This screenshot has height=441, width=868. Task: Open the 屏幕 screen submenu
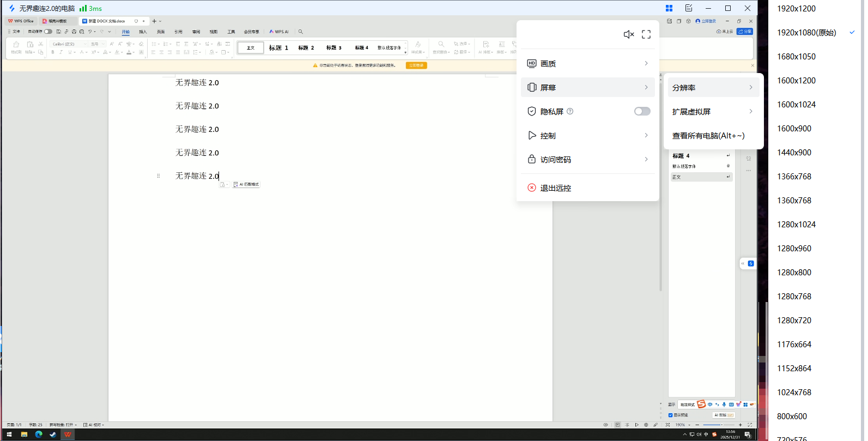(x=588, y=87)
